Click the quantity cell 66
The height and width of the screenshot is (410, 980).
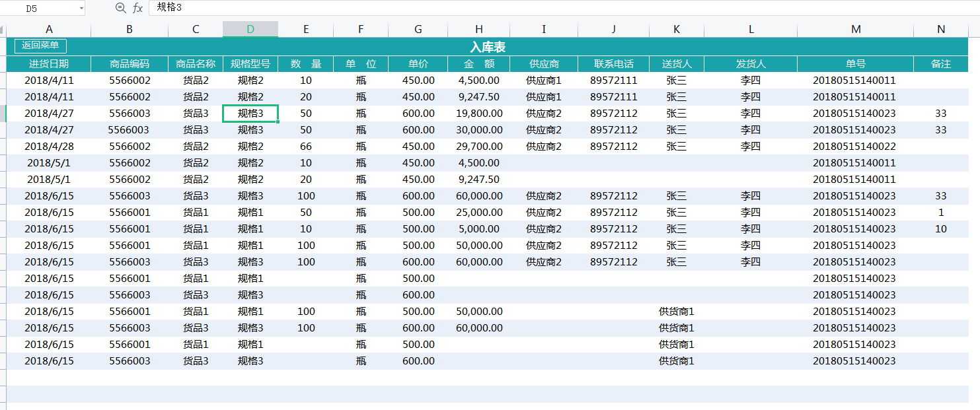[306, 147]
